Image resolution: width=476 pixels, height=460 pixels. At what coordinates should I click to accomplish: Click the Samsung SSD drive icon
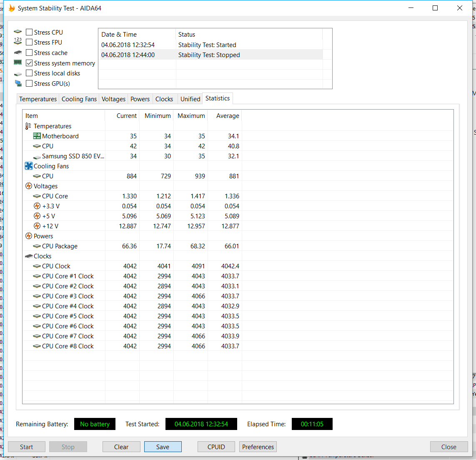[37, 157]
